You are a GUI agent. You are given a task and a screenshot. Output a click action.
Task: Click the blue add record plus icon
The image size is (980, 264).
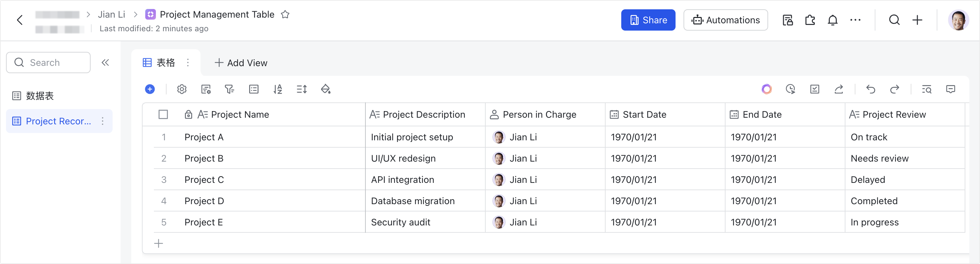150,89
